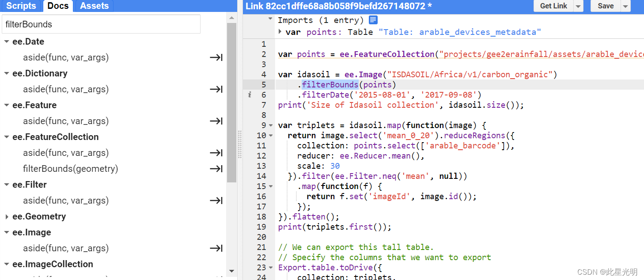Expand the ee.Geometry documentation section
644x280 pixels.
[x=6, y=216]
